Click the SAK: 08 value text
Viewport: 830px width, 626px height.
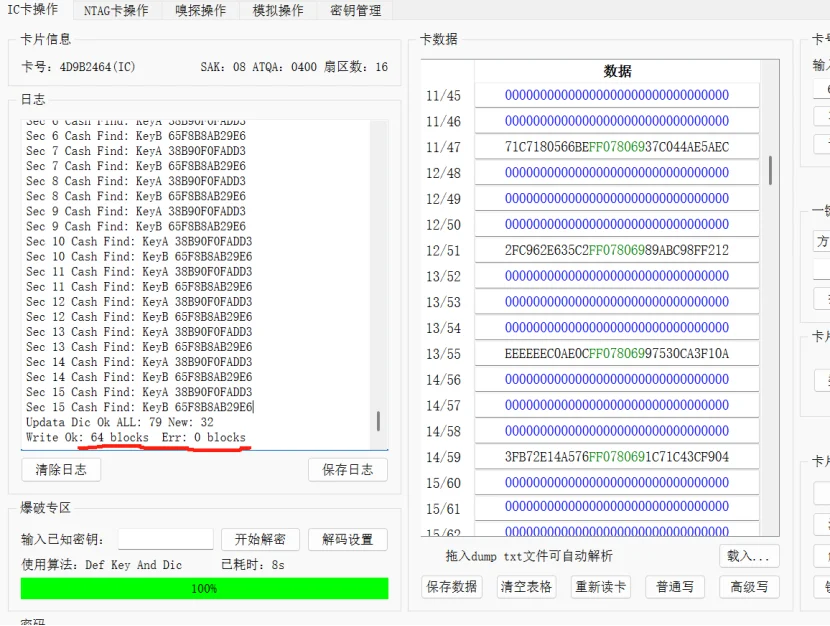[223, 67]
